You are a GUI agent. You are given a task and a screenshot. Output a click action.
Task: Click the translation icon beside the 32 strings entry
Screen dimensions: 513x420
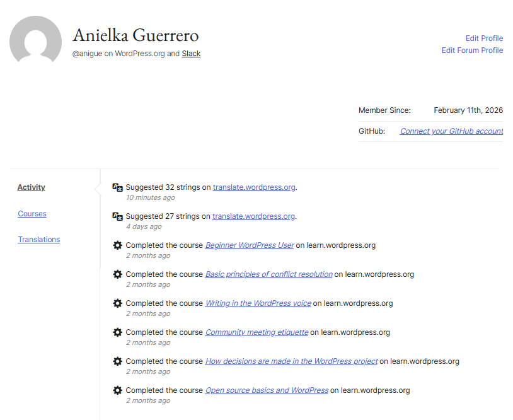pos(117,187)
